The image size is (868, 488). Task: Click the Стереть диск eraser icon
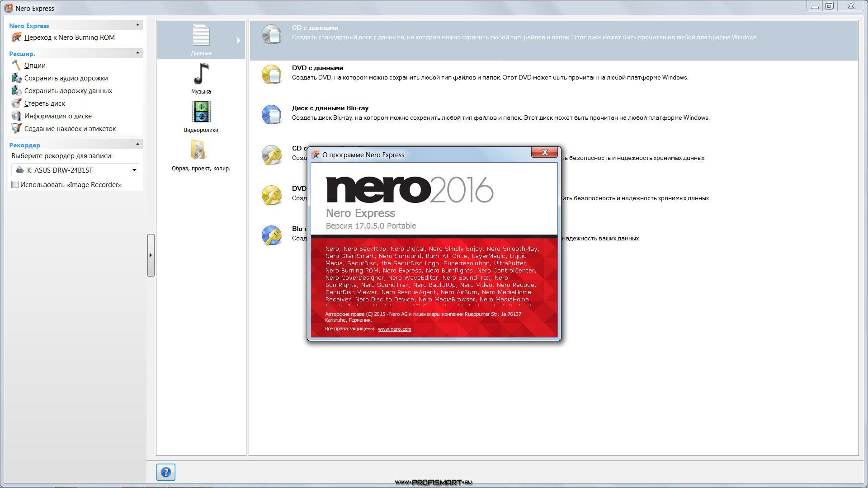(x=16, y=103)
